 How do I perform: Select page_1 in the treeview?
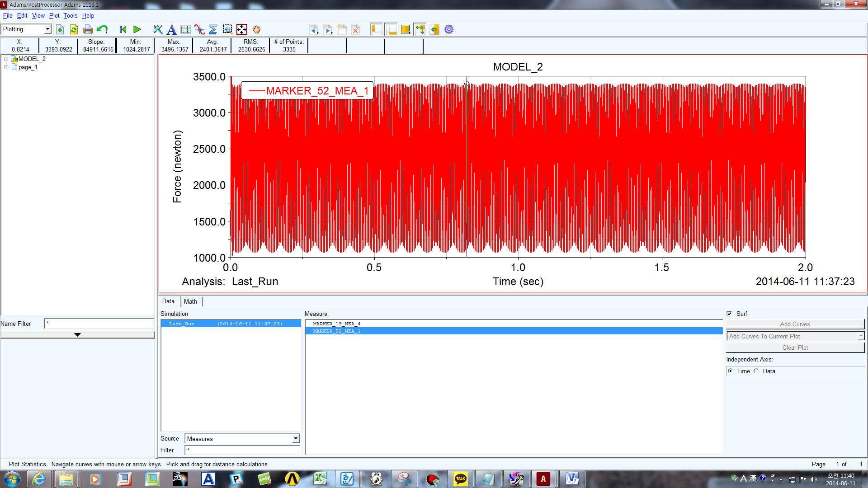click(x=28, y=67)
